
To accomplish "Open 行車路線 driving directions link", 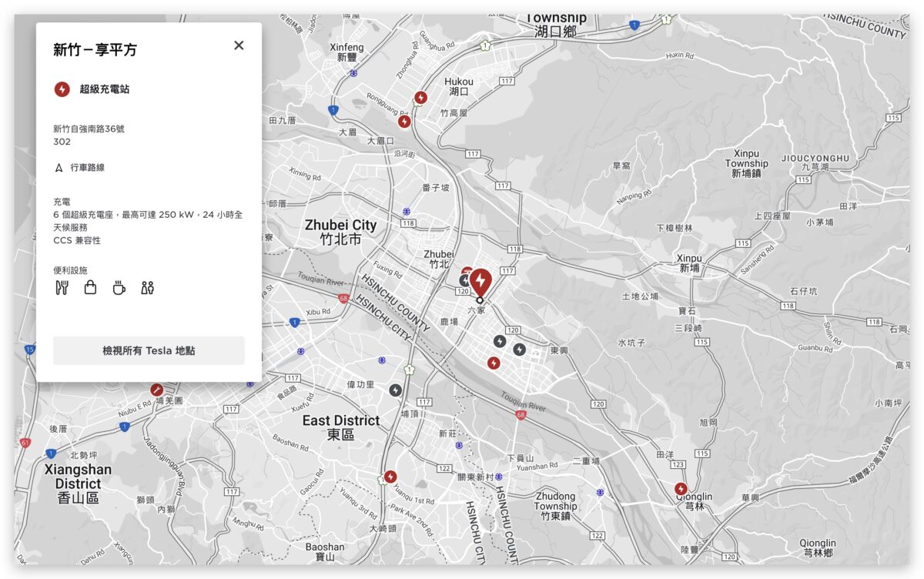I will (x=87, y=167).
